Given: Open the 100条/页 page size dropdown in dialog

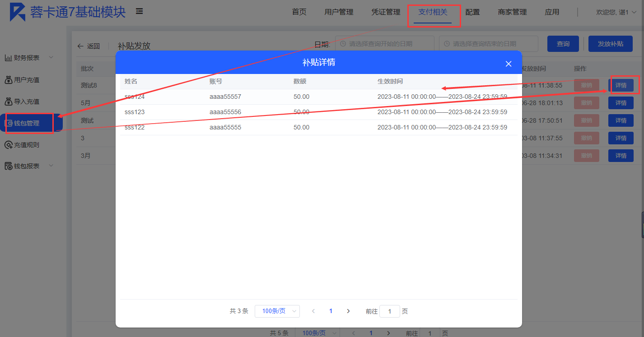Looking at the screenshot, I should click(x=277, y=311).
